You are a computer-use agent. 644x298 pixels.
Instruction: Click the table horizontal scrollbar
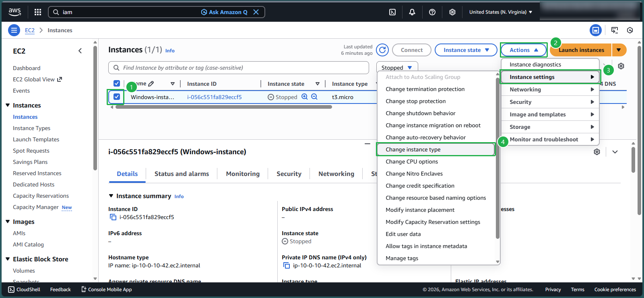[x=223, y=107]
